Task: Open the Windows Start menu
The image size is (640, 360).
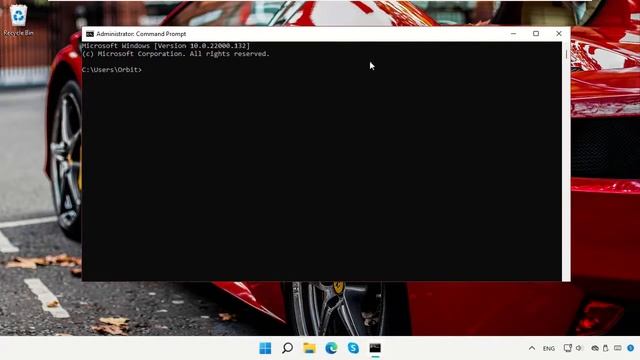Action: pos(265,348)
